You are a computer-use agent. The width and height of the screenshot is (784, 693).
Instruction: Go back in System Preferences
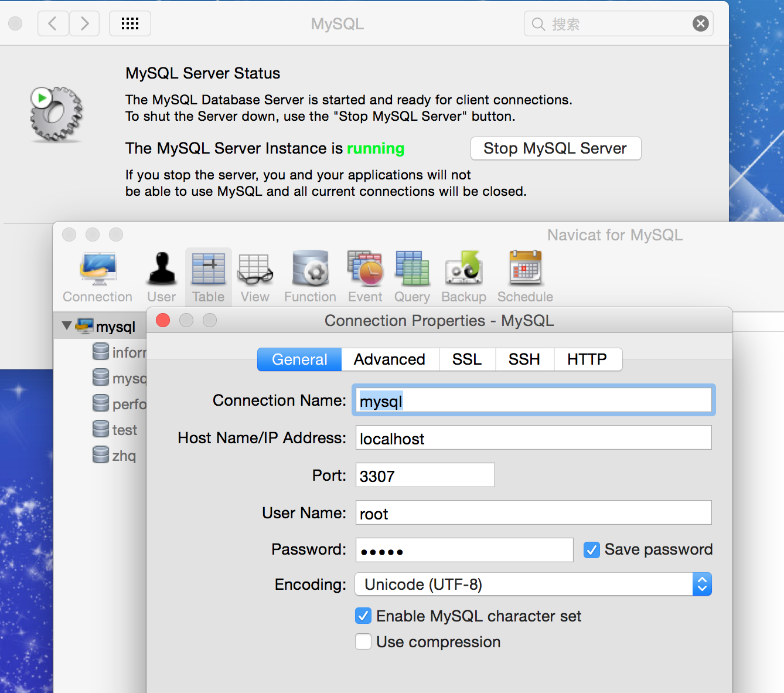click(53, 23)
